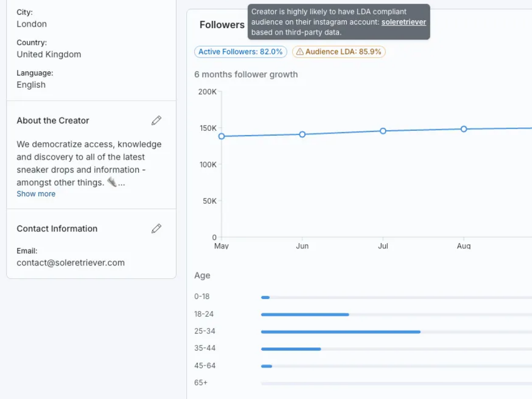
Task: Select the Jul data point on chart
Action: point(383,131)
